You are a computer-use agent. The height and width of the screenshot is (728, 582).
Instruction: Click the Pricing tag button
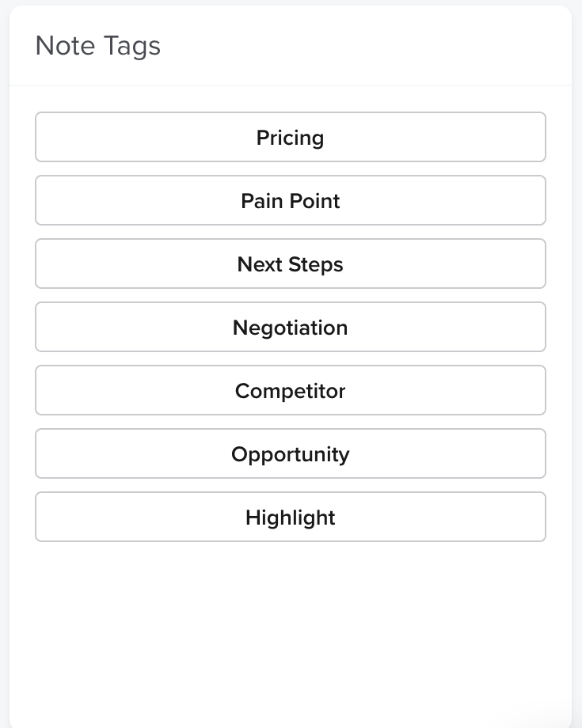pos(291,137)
